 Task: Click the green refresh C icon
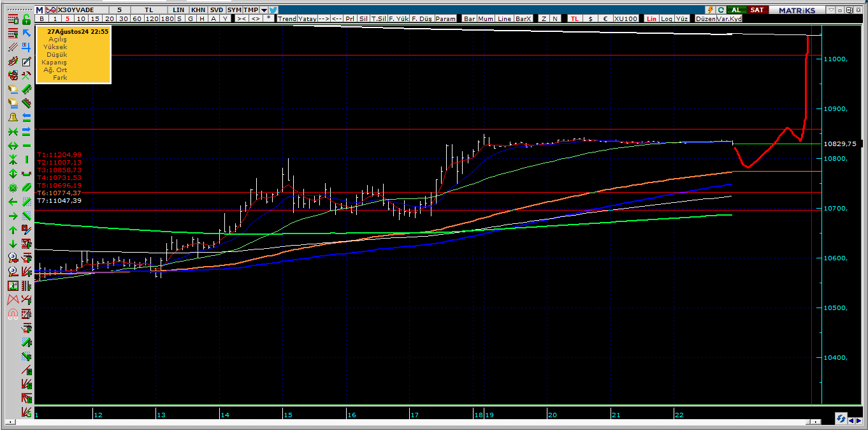721,10
